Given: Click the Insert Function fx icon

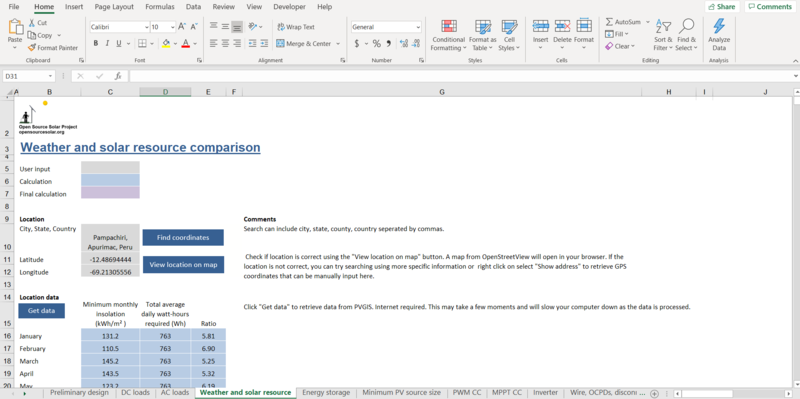Looking at the screenshot, I should click(118, 76).
